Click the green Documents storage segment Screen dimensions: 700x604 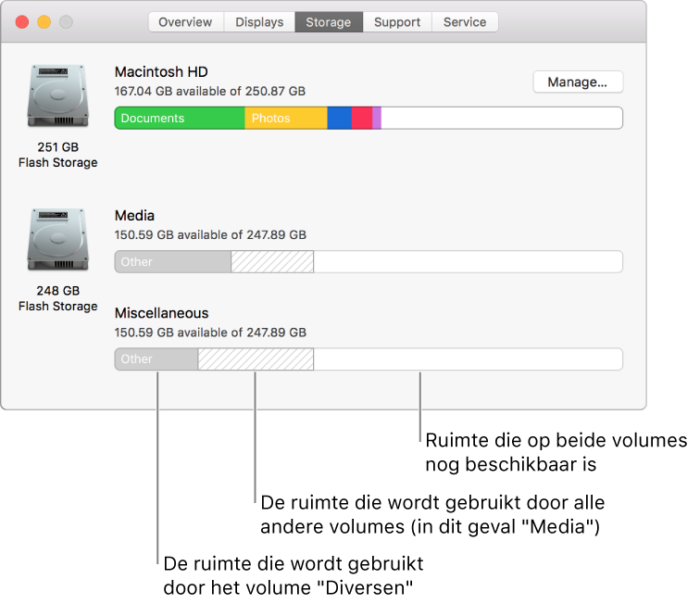click(180, 118)
